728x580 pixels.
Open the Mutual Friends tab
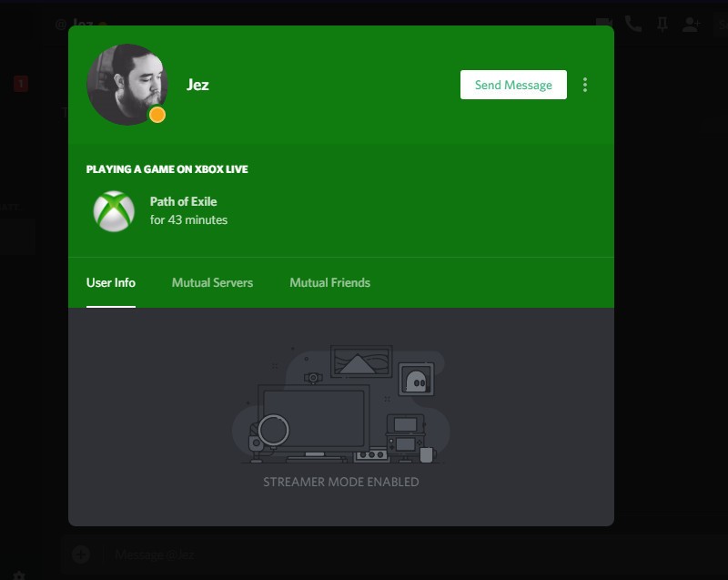coord(329,282)
